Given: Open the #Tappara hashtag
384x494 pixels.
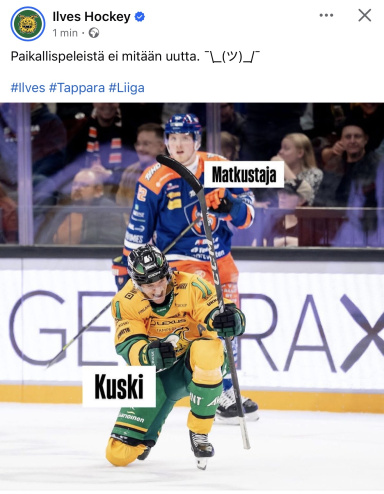Looking at the screenshot, I should [x=77, y=88].
